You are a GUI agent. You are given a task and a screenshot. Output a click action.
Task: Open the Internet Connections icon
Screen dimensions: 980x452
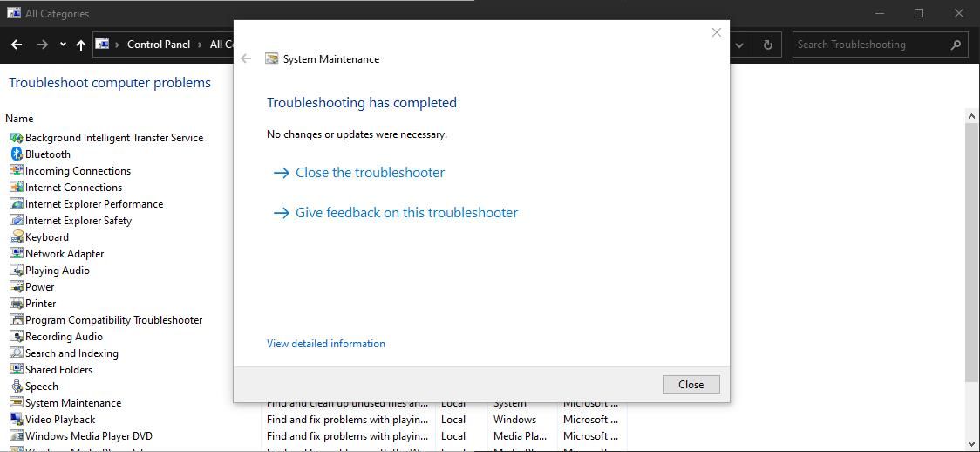17,188
